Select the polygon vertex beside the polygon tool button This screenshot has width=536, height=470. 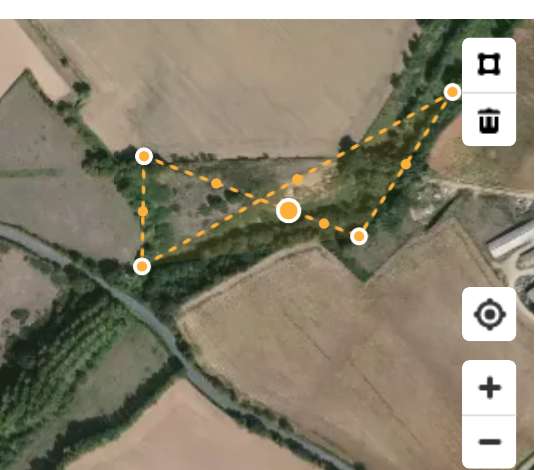pyautogui.click(x=453, y=92)
